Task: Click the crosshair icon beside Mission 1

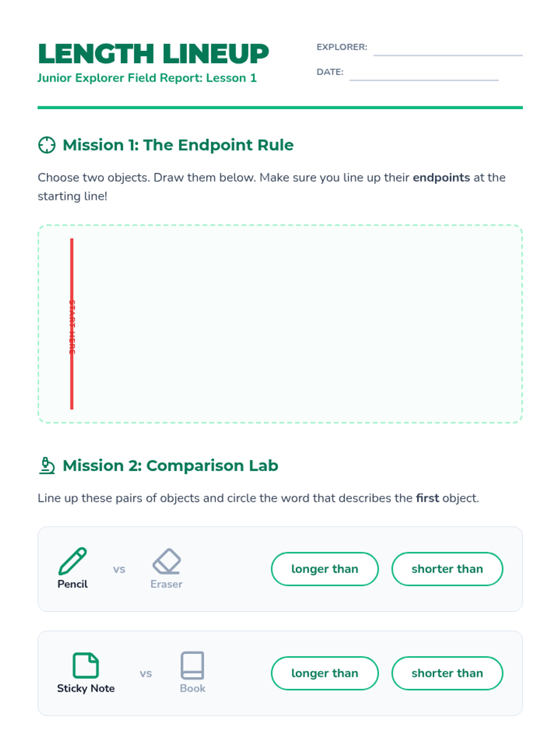Action: pyautogui.click(x=47, y=145)
